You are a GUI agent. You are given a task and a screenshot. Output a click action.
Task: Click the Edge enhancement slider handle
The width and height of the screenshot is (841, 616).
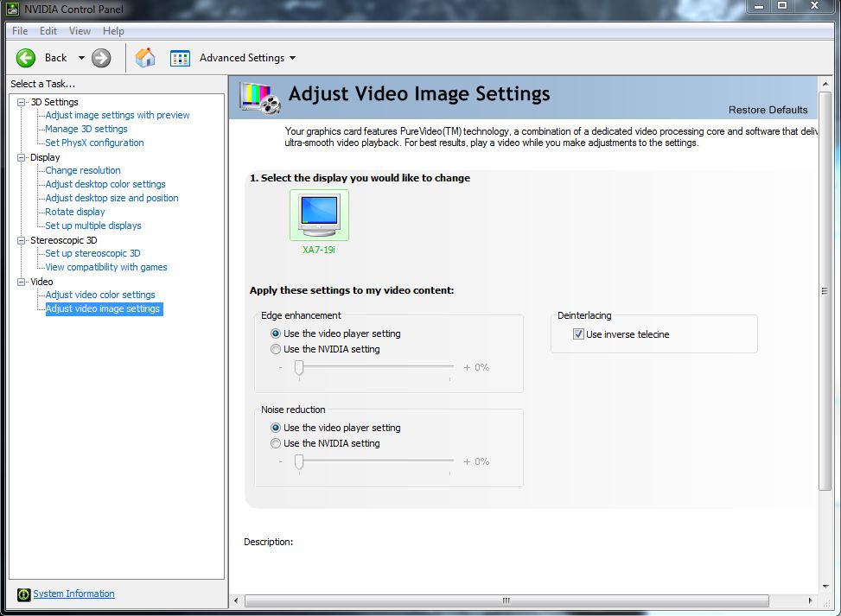(x=298, y=368)
